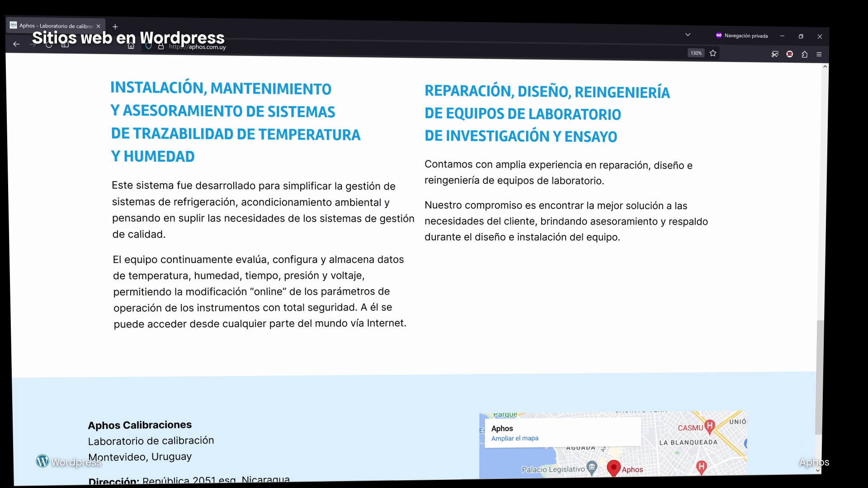Go to the Firefox home page icon
This screenshot has height=488, width=868.
pyautogui.click(x=131, y=46)
